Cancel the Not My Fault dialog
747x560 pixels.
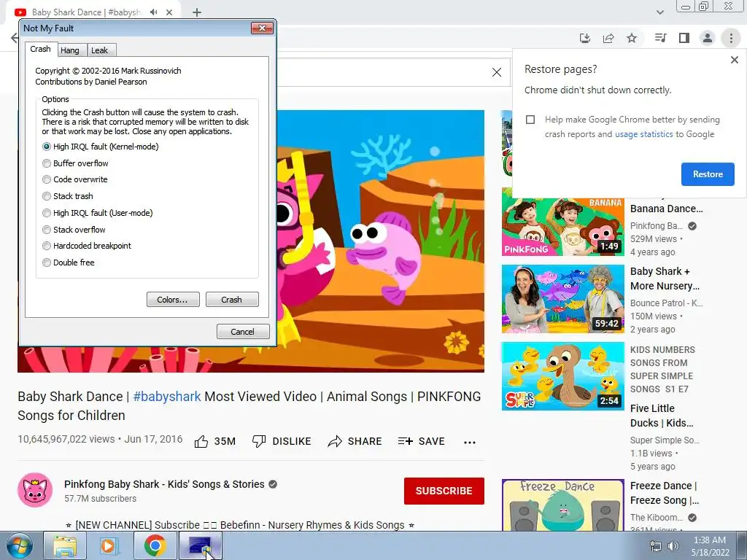(x=243, y=332)
